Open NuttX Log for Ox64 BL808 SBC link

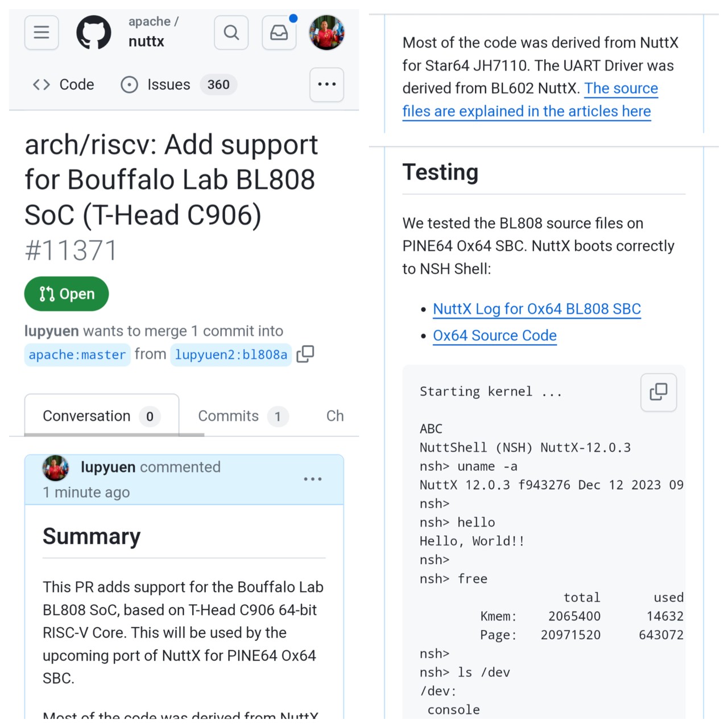536,309
